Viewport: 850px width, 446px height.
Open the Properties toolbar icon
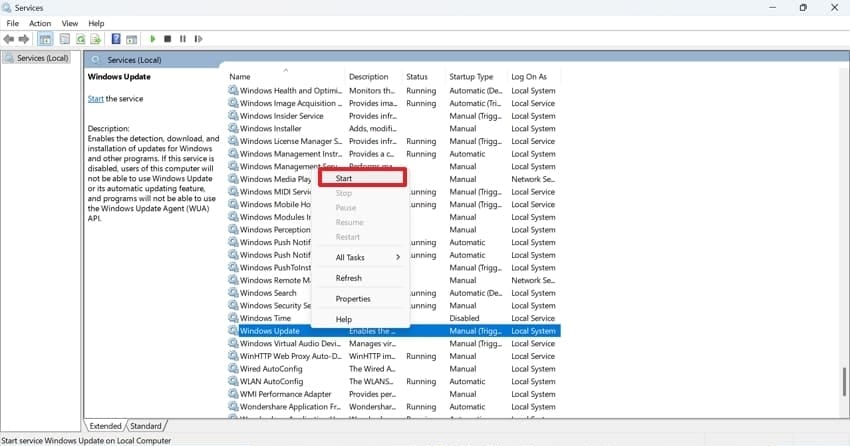pos(65,39)
